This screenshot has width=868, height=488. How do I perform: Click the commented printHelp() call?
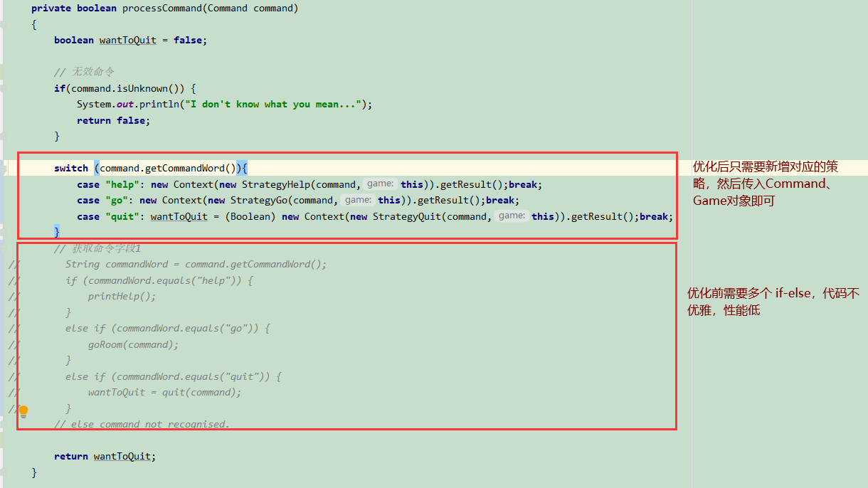[122, 297]
